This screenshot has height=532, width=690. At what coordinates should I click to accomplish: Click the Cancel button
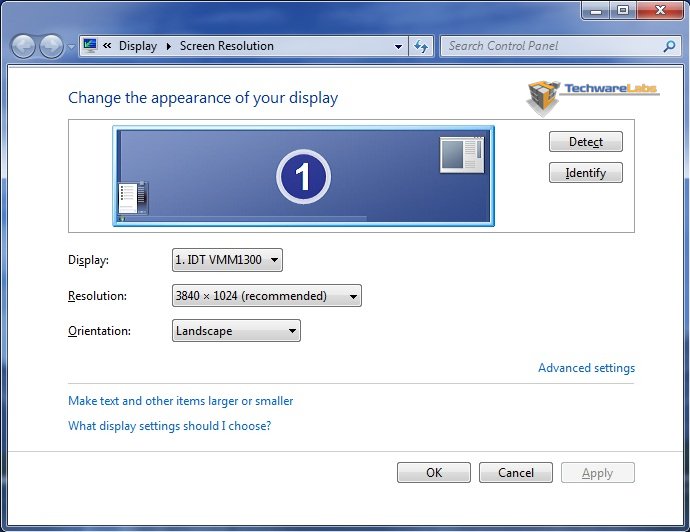coord(516,473)
